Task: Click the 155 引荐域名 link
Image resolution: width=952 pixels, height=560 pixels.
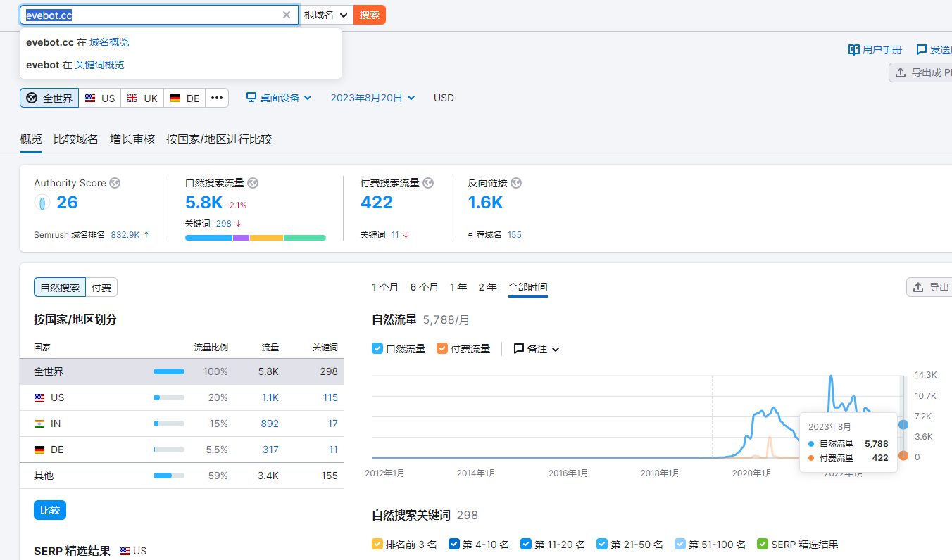Action: point(515,235)
